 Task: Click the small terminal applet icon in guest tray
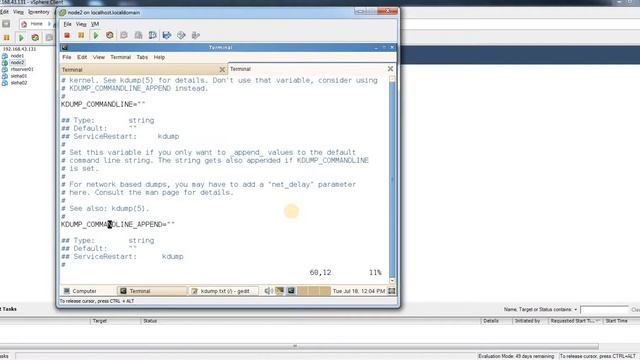click(291, 291)
